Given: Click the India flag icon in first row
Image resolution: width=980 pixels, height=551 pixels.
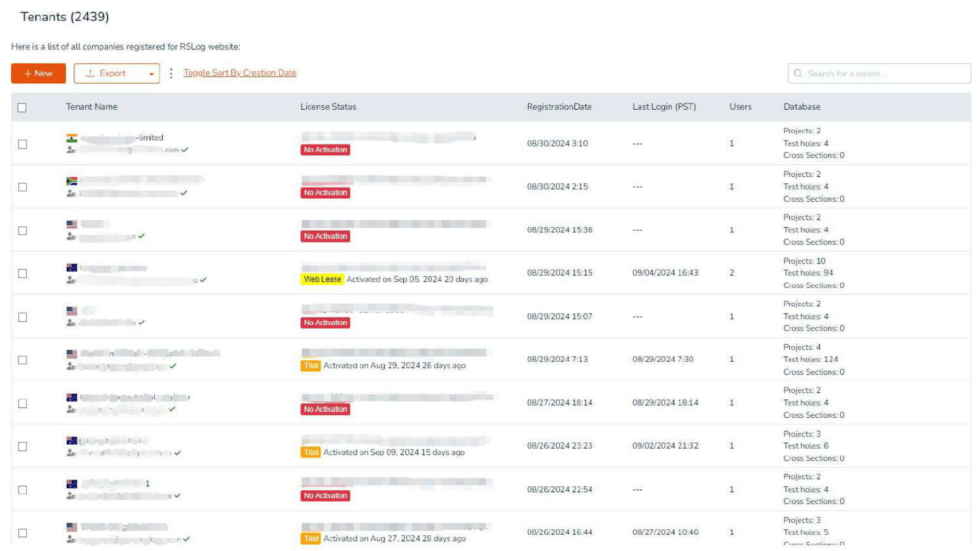Looking at the screenshot, I should pos(72,138).
